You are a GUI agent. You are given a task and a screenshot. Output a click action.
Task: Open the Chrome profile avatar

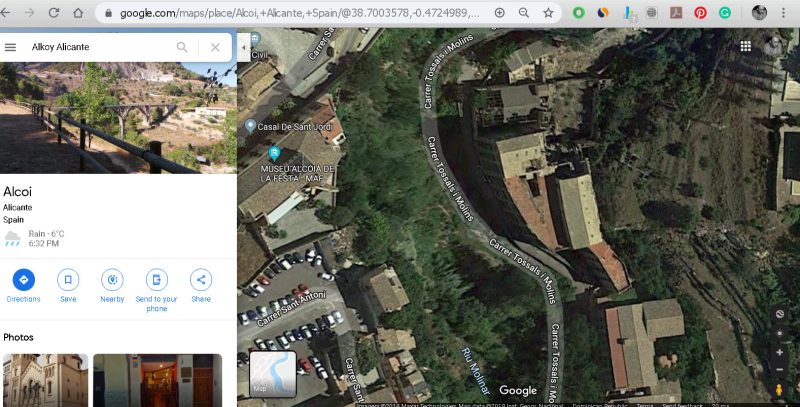coord(759,13)
